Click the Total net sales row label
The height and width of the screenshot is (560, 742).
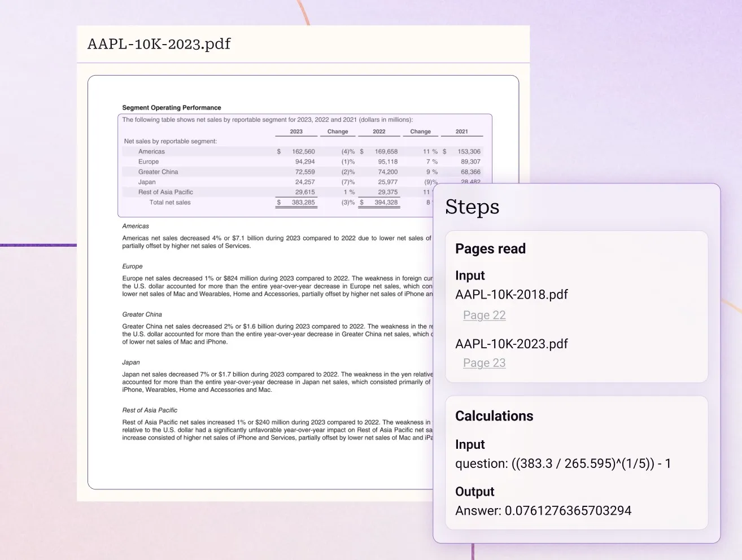click(x=170, y=203)
